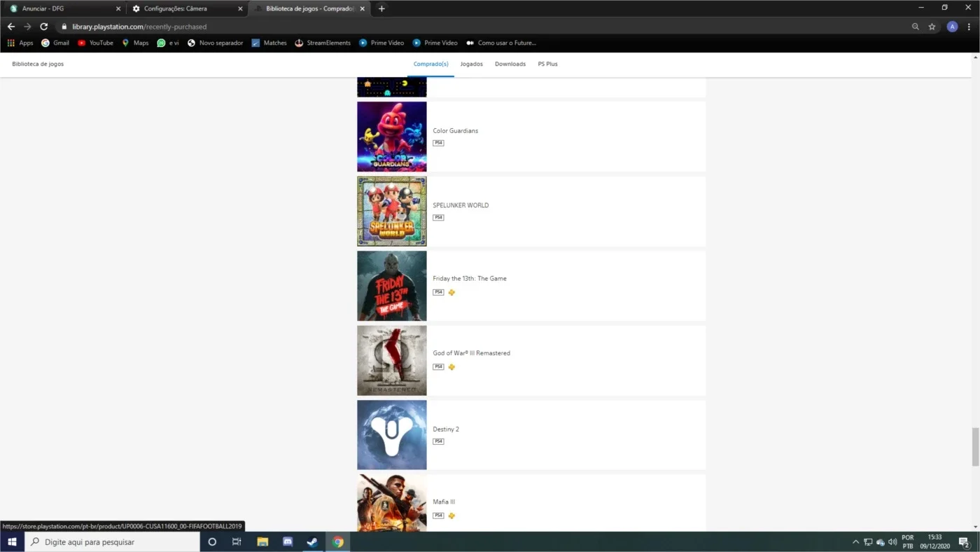
Task: Open File Explorer from the taskbar
Action: pyautogui.click(x=262, y=541)
